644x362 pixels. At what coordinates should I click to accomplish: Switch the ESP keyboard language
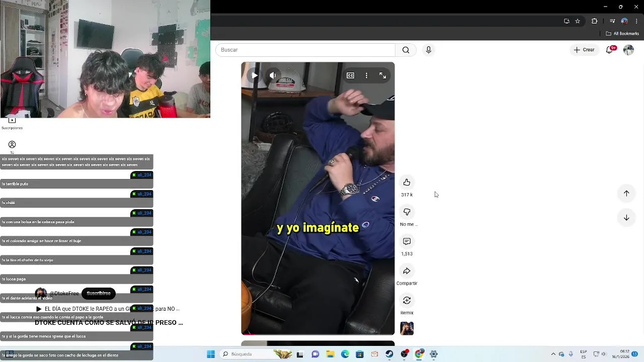pyautogui.click(x=584, y=354)
